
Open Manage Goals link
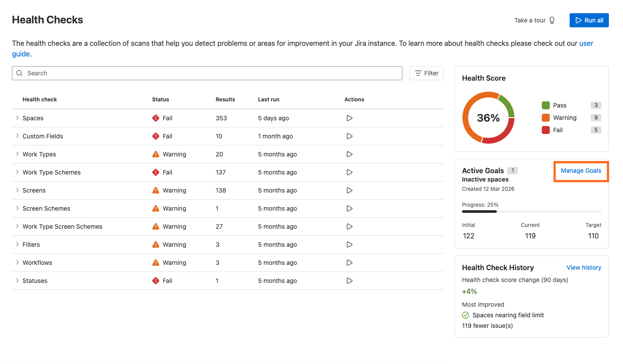click(581, 171)
